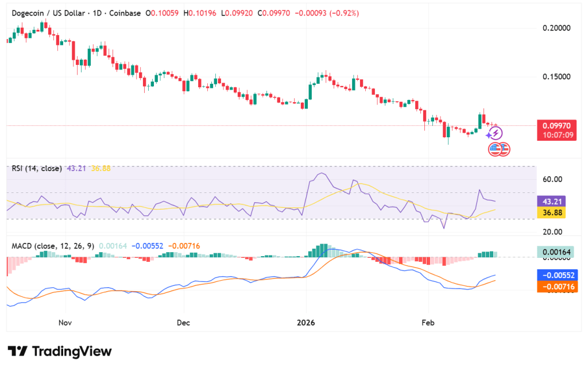
Task: Click the purple 43.21 value beside RSI title
Action: coord(76,168)
